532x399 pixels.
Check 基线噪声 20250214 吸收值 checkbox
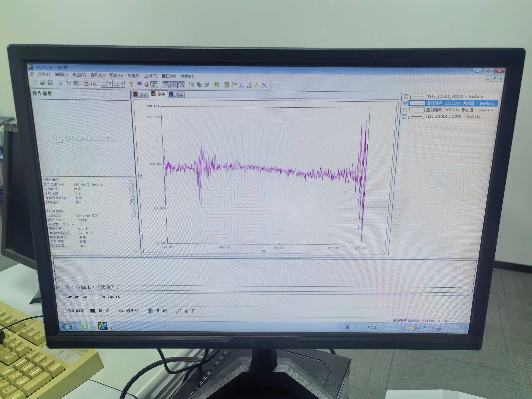point(405,110)
